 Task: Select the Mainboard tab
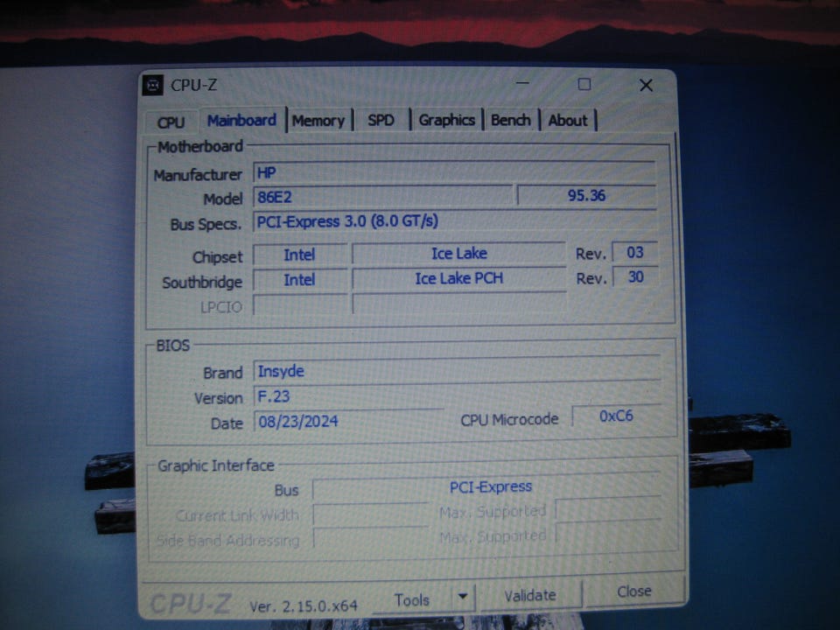[241, 120]
